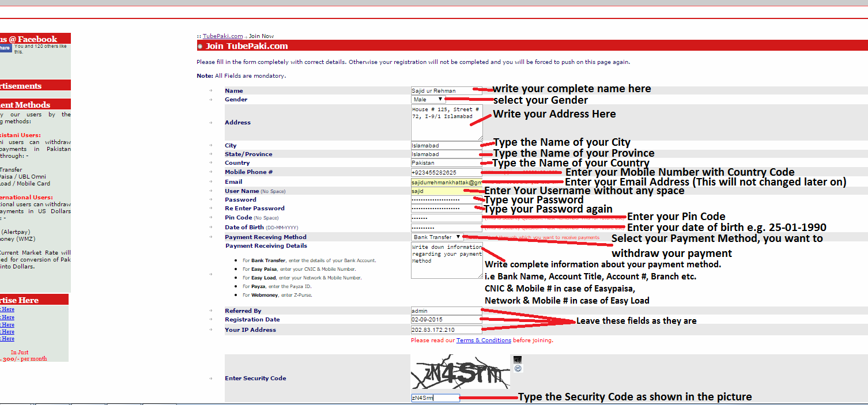Click the Your IP Address field
Viewport: 868px width, 405px height.
[x=446, y=330]
